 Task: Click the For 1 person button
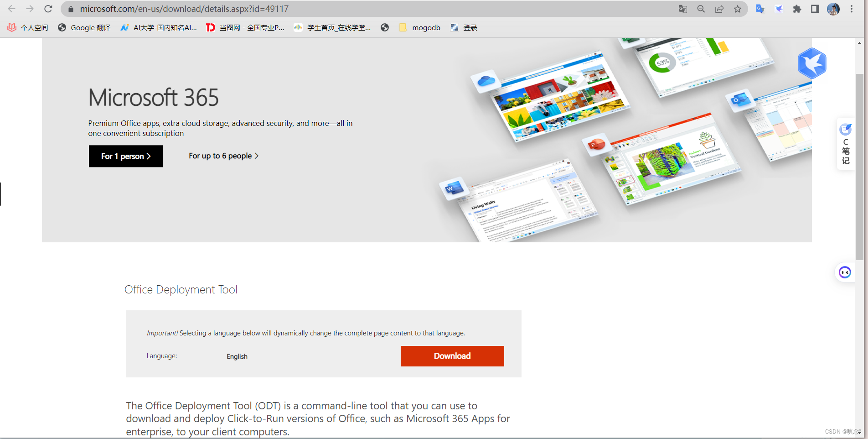(x=126, y=156)
